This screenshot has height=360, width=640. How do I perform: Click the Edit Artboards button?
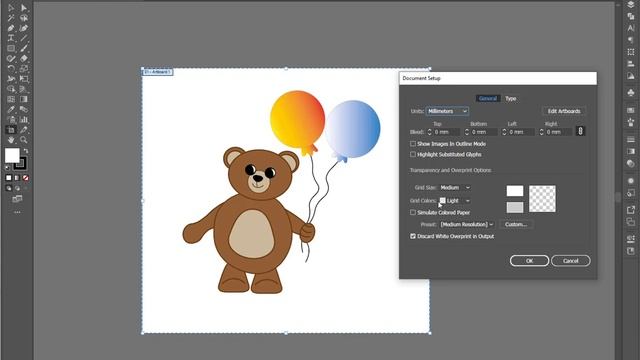click(564, 111)
